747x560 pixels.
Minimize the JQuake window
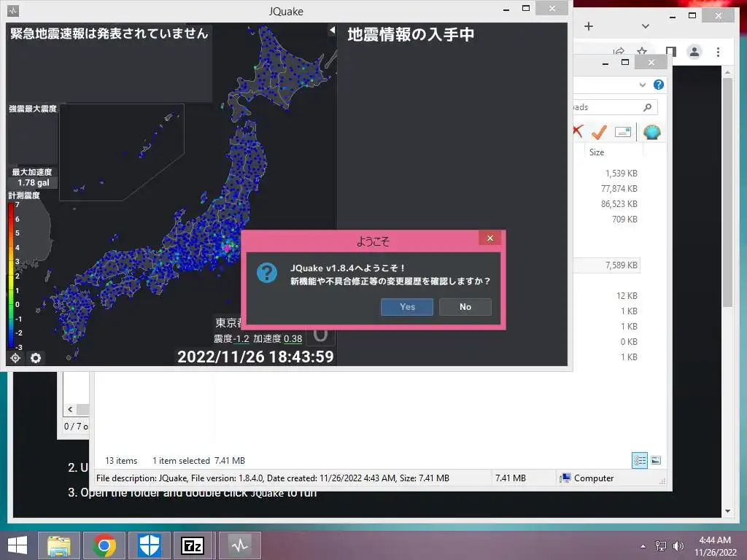coord(506,9)
